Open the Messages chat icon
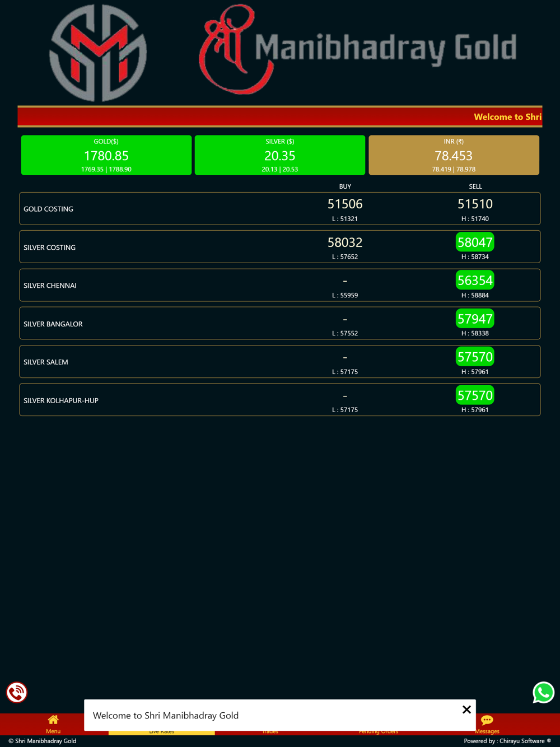560x747 pixels. click(x=487, y=720)
